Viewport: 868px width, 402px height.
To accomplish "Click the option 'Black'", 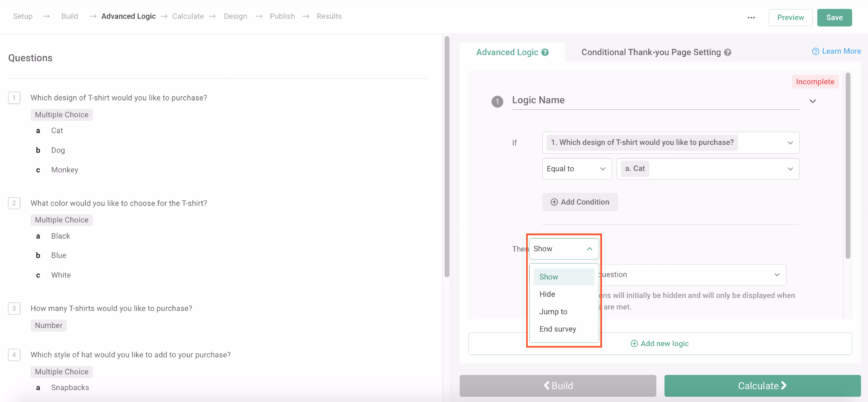I will [x=61, y=236].
